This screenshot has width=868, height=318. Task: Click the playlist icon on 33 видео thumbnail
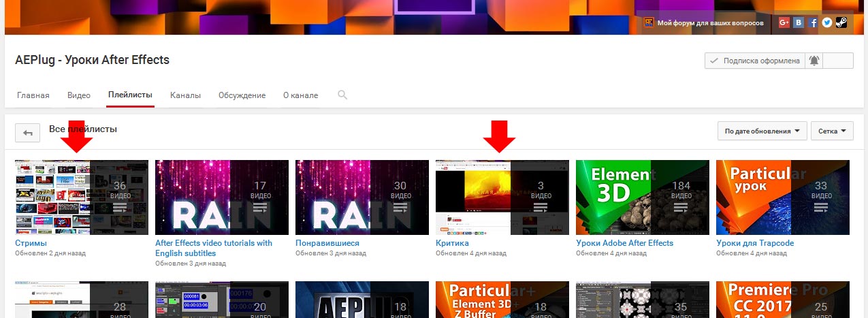click(x=821, y=208)
